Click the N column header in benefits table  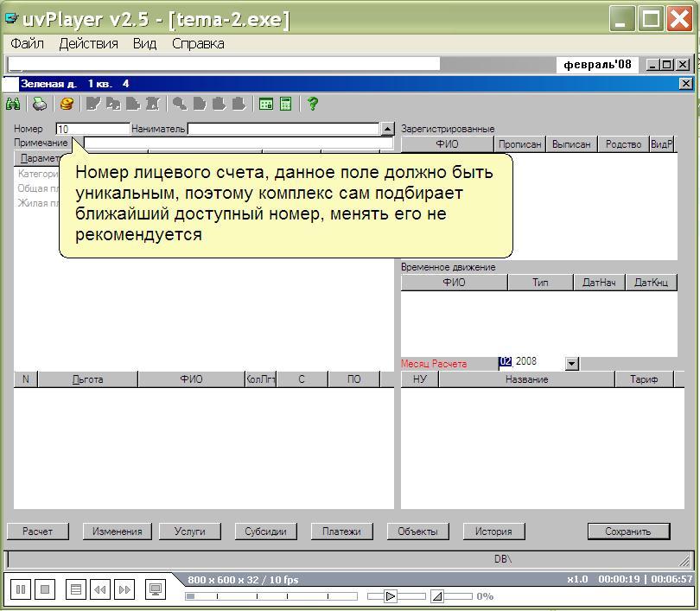tap(25, 379)
